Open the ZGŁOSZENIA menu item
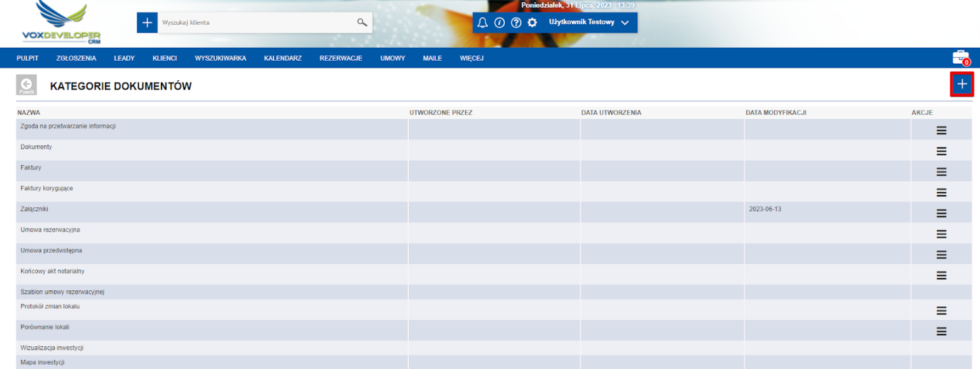Viewport: 980px width, 369px height. pyautogui.click(x=76, y=58)
